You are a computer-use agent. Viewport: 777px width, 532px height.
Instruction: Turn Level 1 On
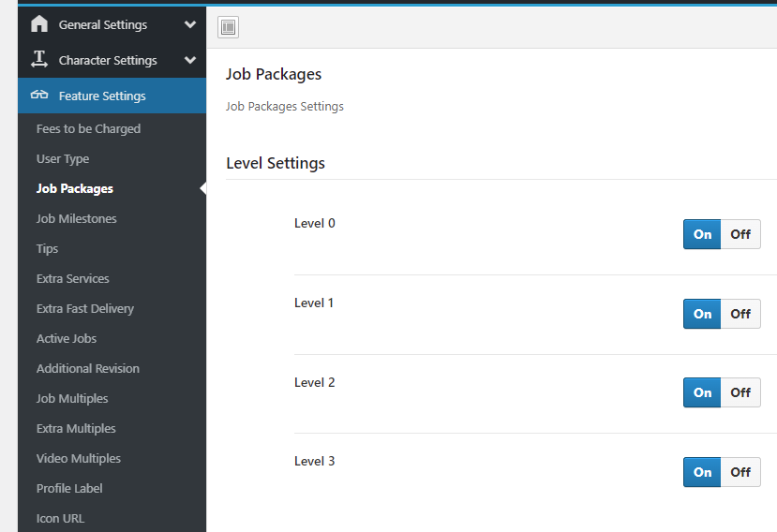pyautogui.click(x=702, y=314)
